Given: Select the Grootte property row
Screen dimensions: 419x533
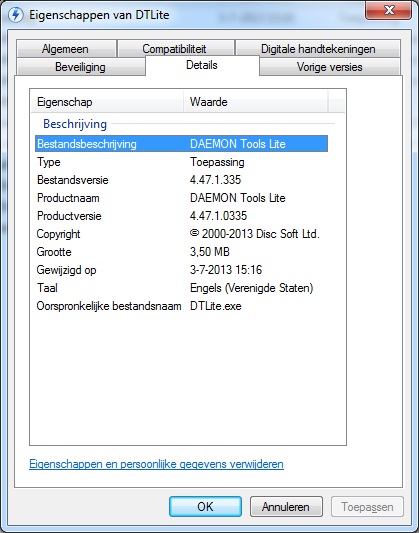Looking at the screenshot, I should click(181, 252).
